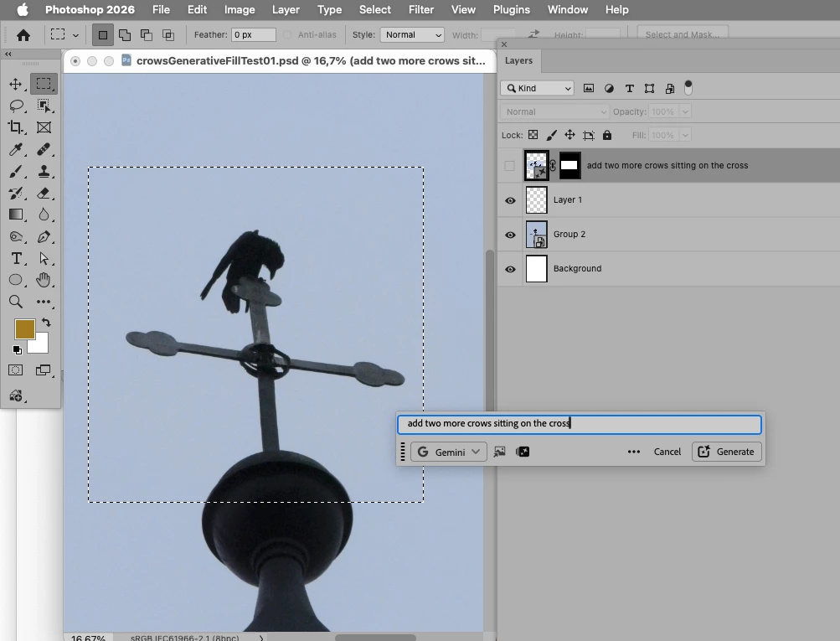Switch to the Layers panel tab
Screen dimensions: 840x641
coord(518,60)
